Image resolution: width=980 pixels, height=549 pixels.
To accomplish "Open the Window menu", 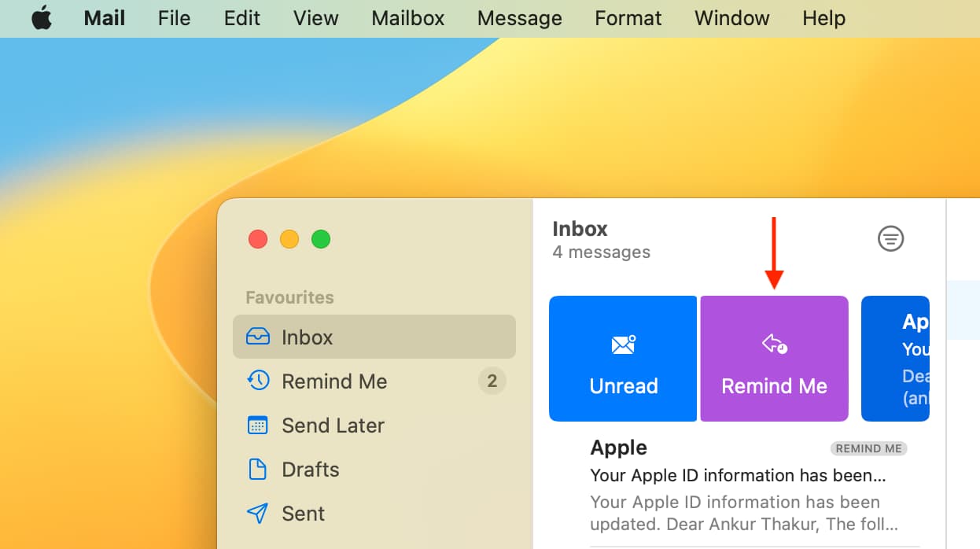I will (x=731, y=18).
